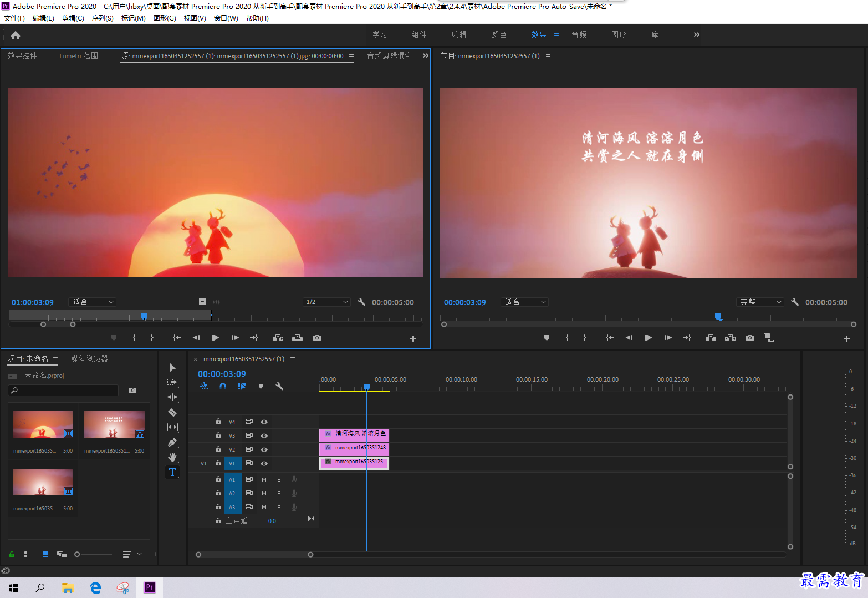
Task: Switch Project panel to icon view
Action: pyautogui.click(x=45, y=554)
